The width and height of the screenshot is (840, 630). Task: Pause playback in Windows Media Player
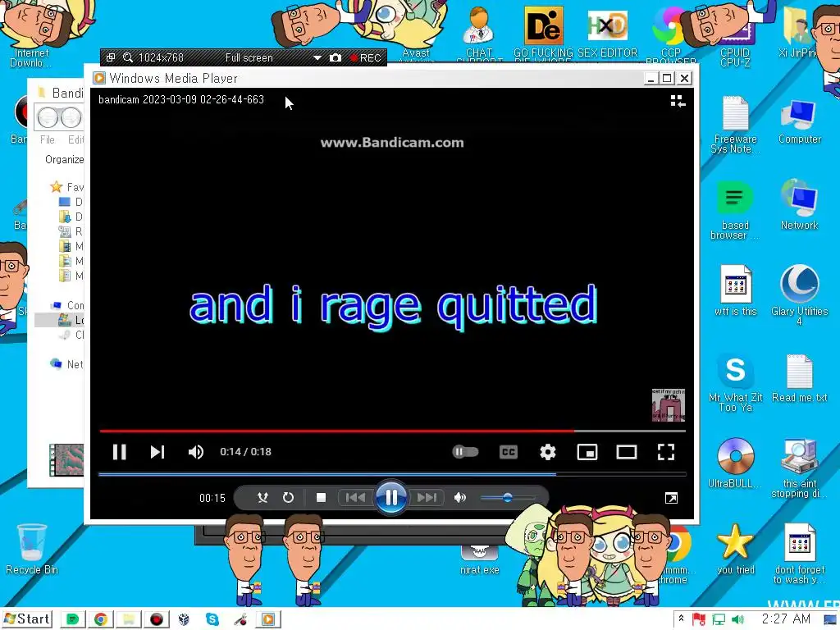(x=391, y=498)
